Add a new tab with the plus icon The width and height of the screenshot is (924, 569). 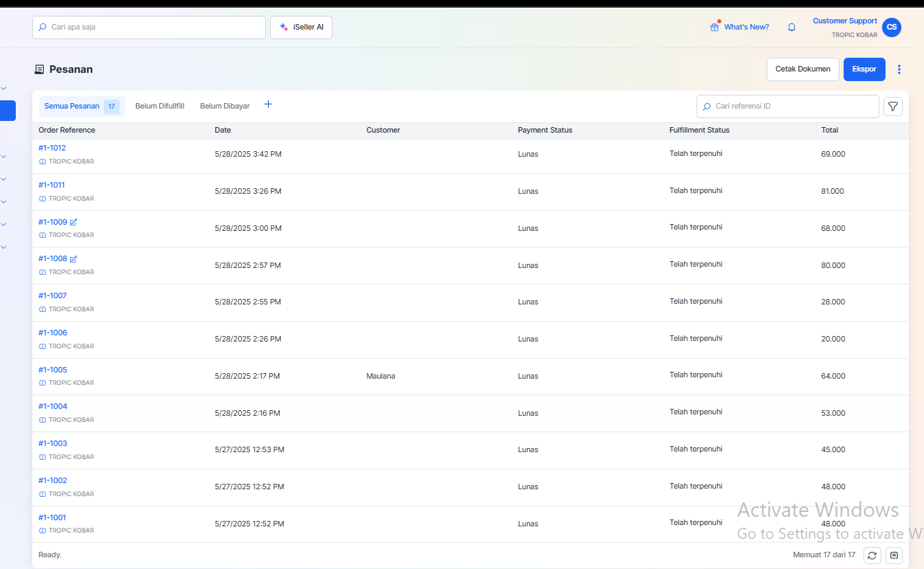pyautogui.click(x=269, y=104)
